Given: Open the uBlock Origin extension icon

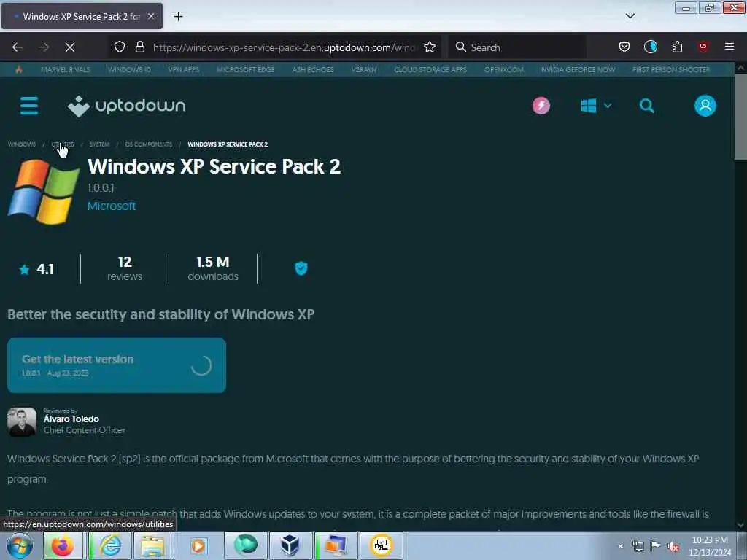Looking at the screenshot, I should 703,47.
